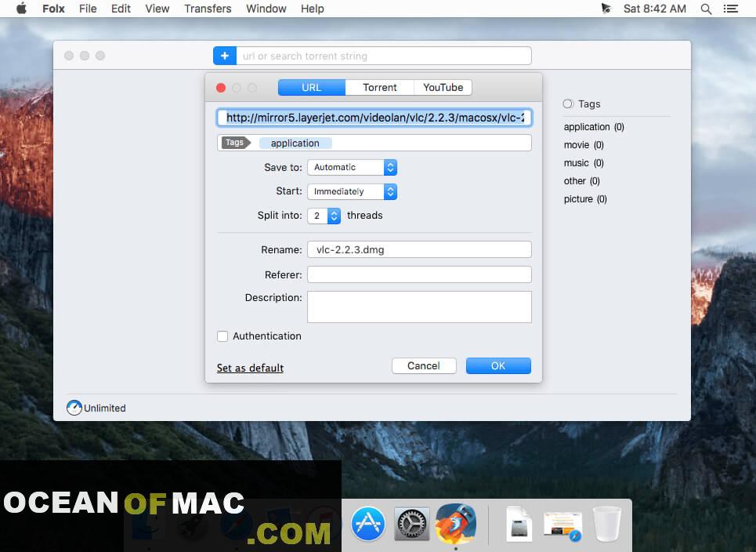Click the OK button
756x552 pixels.
498,365
